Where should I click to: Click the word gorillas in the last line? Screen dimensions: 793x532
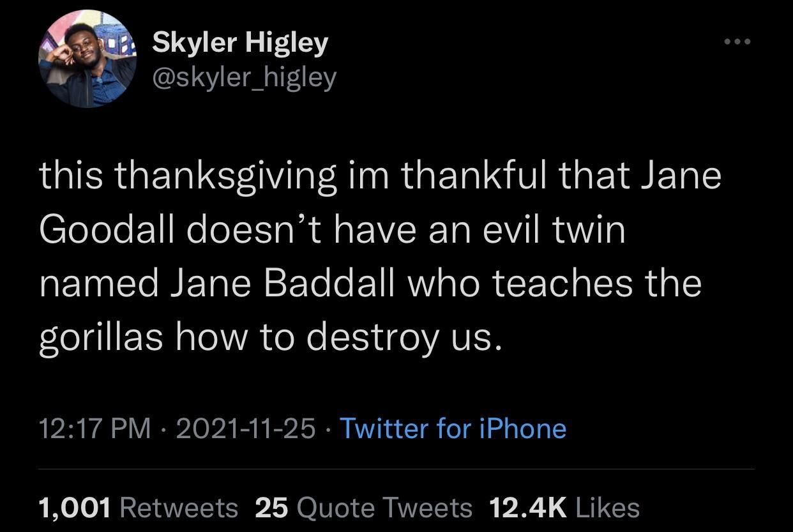click(x=102, y=337)
